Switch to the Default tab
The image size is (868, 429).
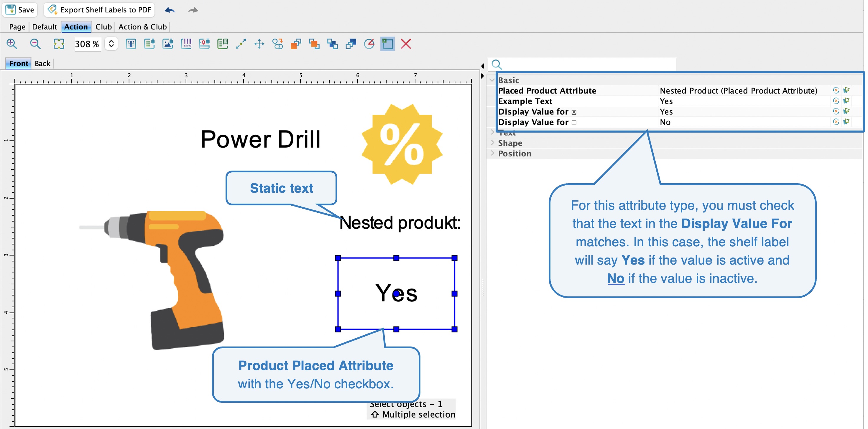tap(45, 27)
